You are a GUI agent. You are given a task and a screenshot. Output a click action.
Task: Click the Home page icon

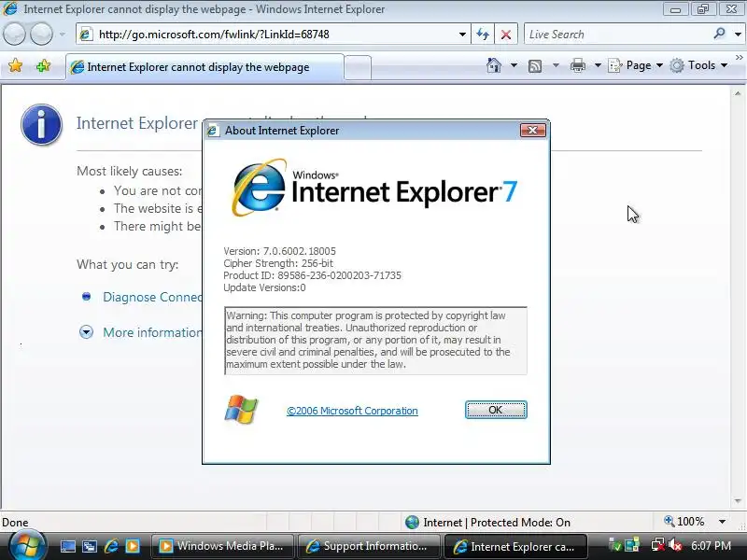494,65
